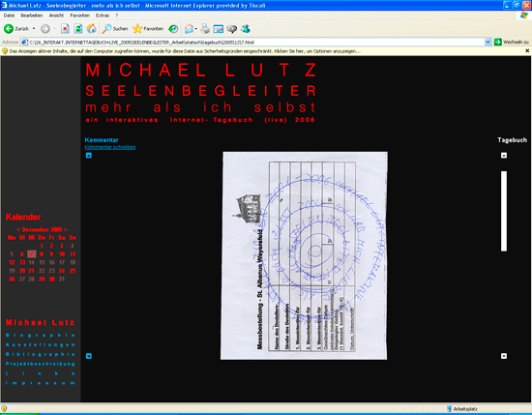Open the Favoriten menu in menu bar
The height and width of the screenshot is (415, 532).
tap(80, 15)
